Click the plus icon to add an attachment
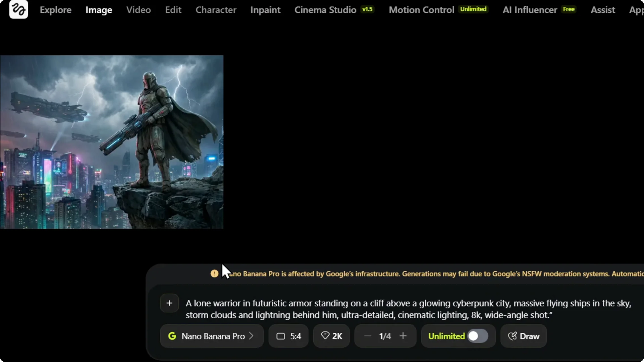 point(169,303)
